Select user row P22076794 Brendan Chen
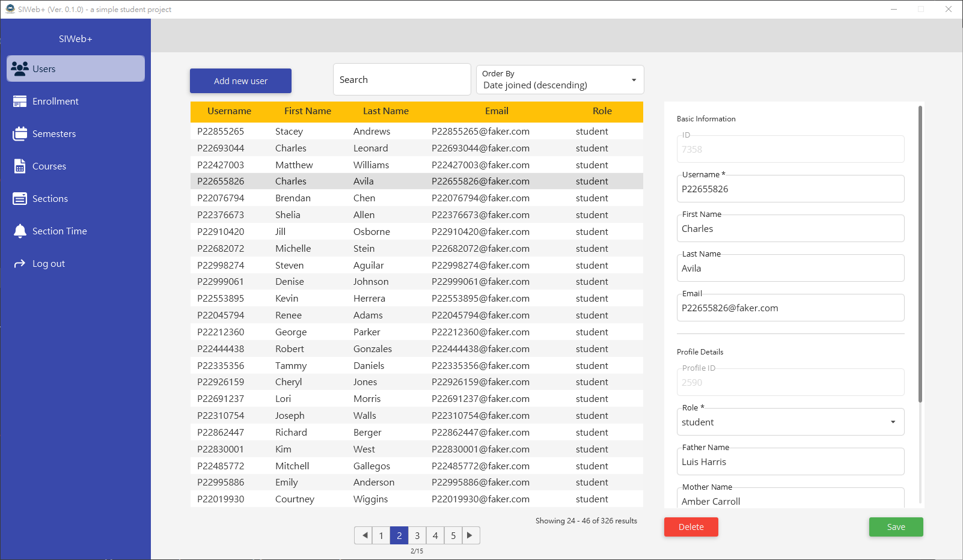Viewport: 963px width, 560px height. (x=417, y=198)
